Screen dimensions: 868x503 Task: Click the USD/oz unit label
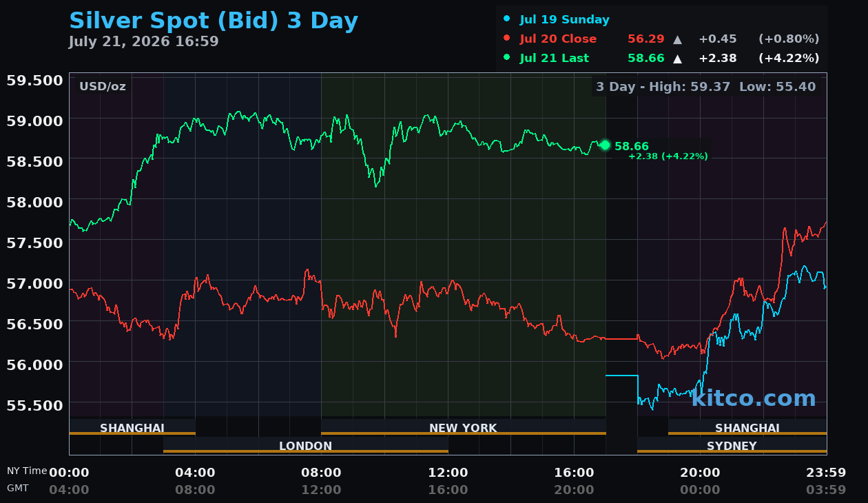tap(103, 87)
